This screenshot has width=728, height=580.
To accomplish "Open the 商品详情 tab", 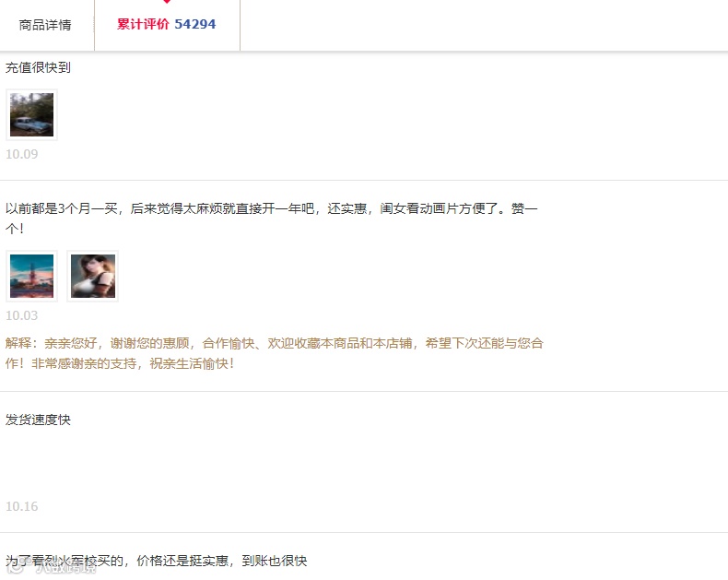I will pos(45,25).
